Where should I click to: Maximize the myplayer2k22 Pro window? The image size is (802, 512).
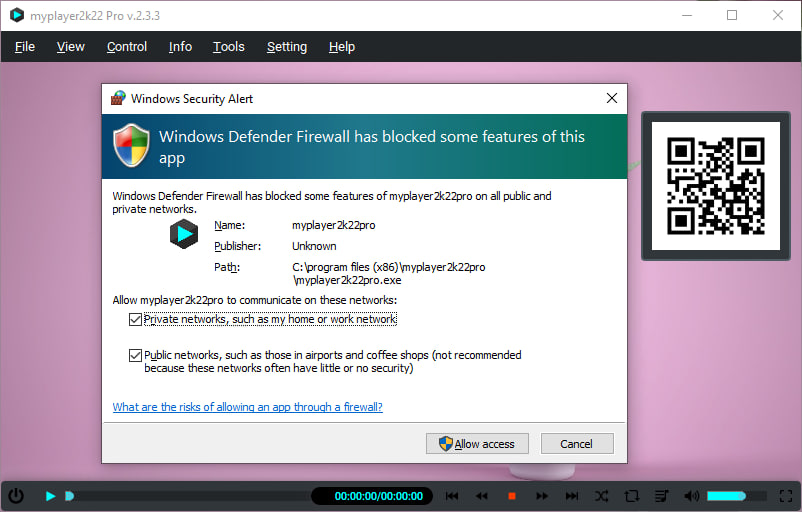tap(732, 15)
